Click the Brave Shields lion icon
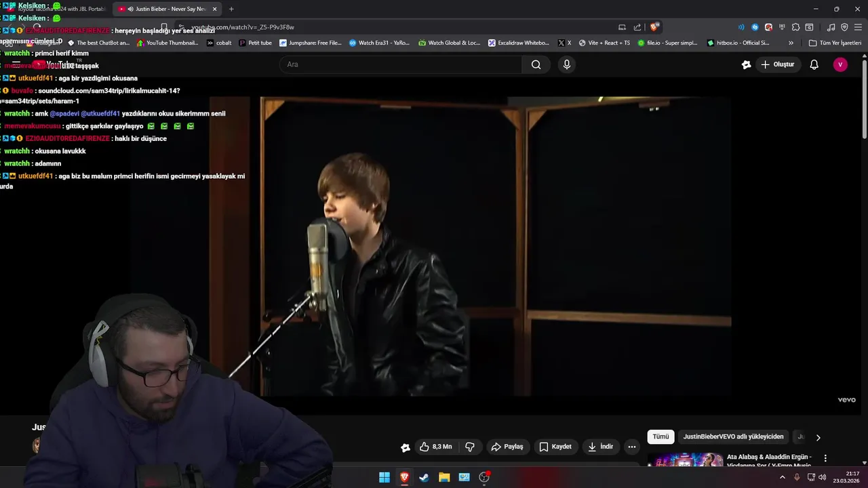This screenshot has width=868, height=488. coord(654,27)
